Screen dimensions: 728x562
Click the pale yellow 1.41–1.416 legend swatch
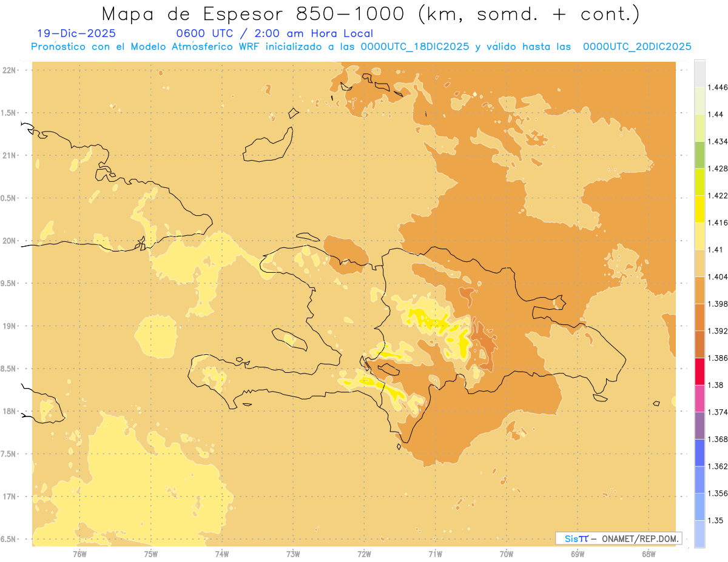pyautogui.click(x=699, y=236)
